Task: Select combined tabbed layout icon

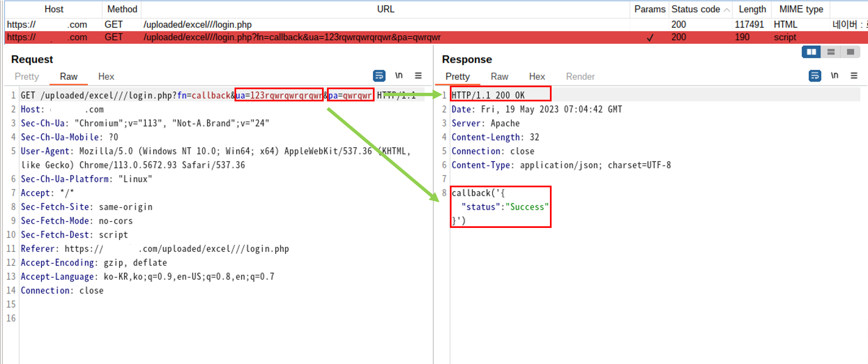Action: pos(850,52)
